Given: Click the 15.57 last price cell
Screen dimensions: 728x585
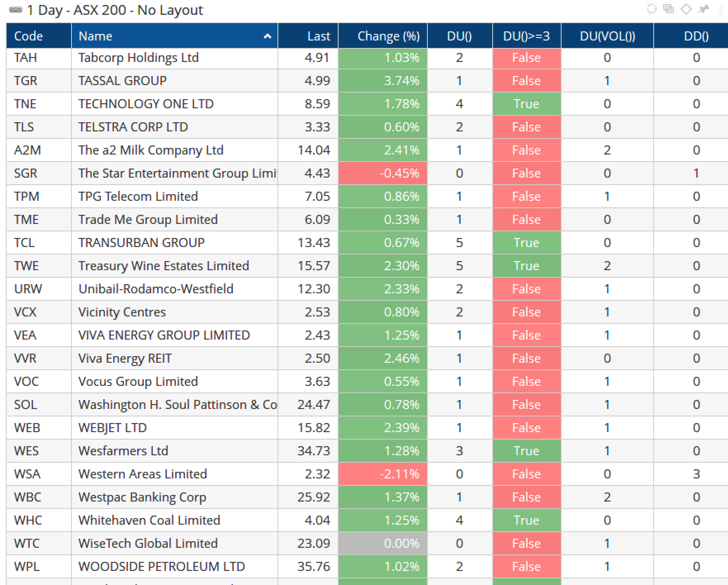Looking at the screenshot, I should [308, 266].
